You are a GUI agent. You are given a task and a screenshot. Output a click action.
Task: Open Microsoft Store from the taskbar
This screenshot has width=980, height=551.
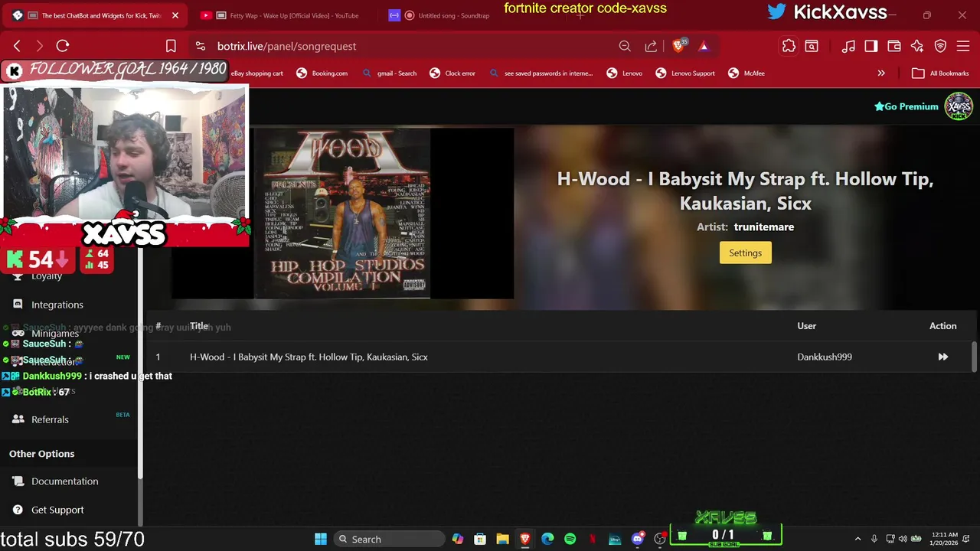(x=479, y=539)
